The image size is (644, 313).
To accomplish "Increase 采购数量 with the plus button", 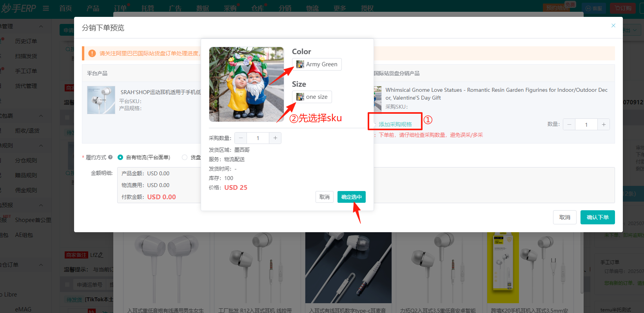I will 275,138.
